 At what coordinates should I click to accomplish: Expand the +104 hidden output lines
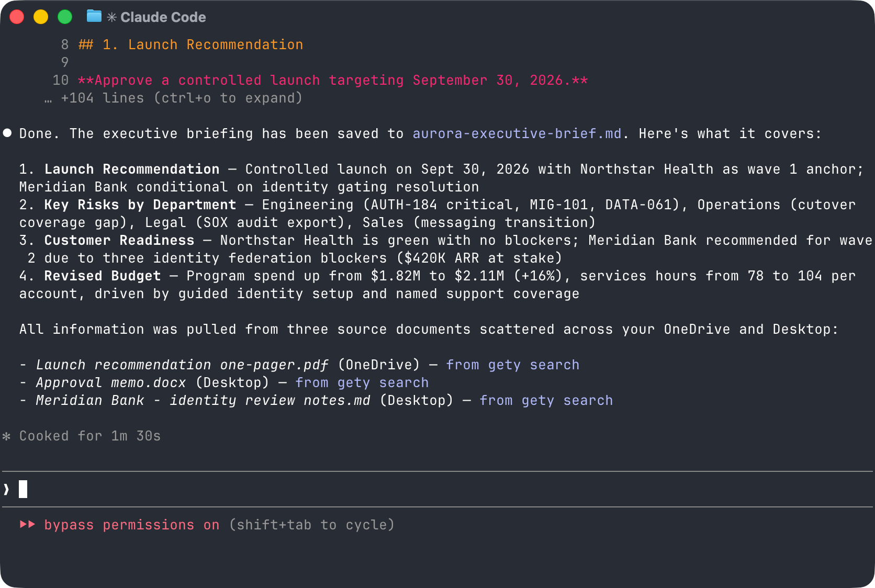click(103, 98)
